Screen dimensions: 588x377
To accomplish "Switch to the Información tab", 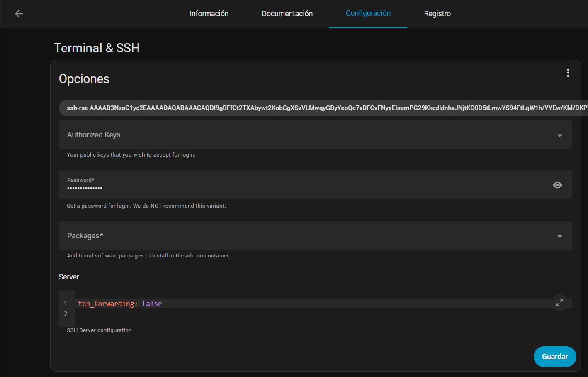I will pos(209,14).
